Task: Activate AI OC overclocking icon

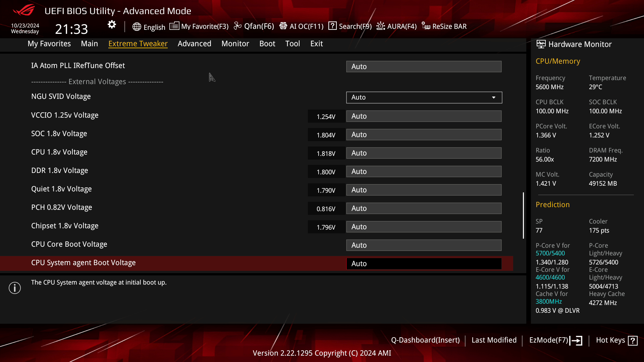Action: [283, 25]
